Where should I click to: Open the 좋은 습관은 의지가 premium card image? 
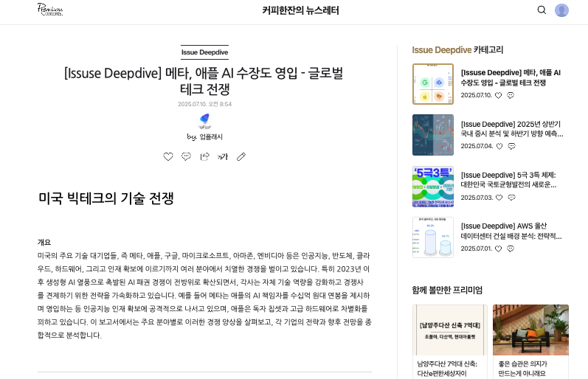pos(530,330)
